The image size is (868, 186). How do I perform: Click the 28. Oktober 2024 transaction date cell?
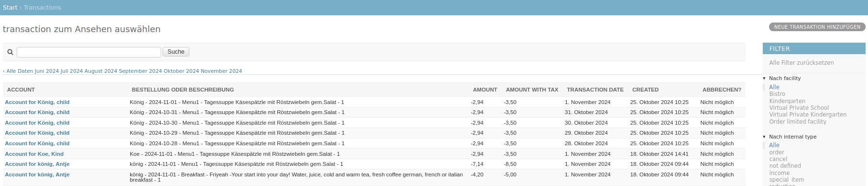(586, 143)
